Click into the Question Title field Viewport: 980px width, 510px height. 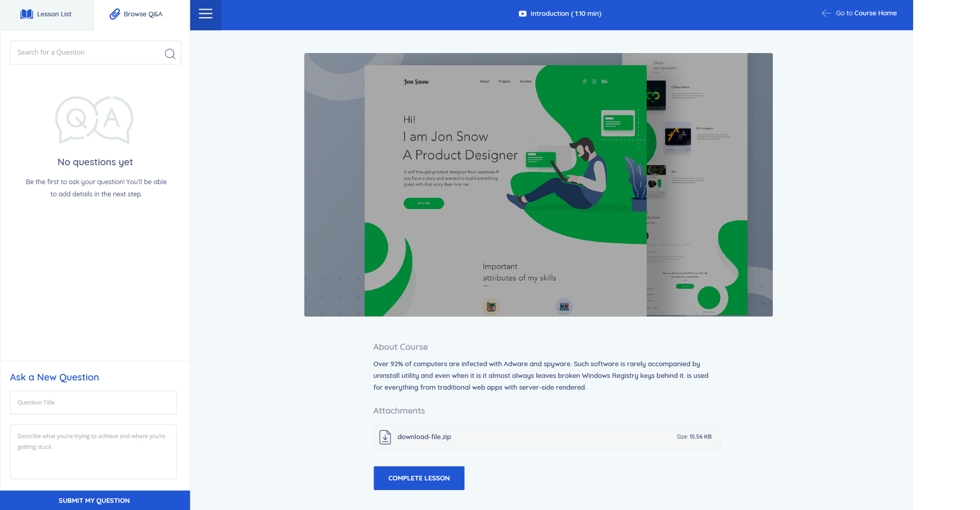point(93,402)
